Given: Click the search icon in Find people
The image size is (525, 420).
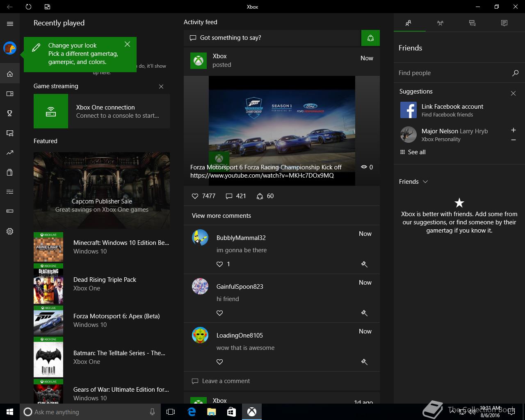Looking at the screenshot, I should (x=515, y=73).
